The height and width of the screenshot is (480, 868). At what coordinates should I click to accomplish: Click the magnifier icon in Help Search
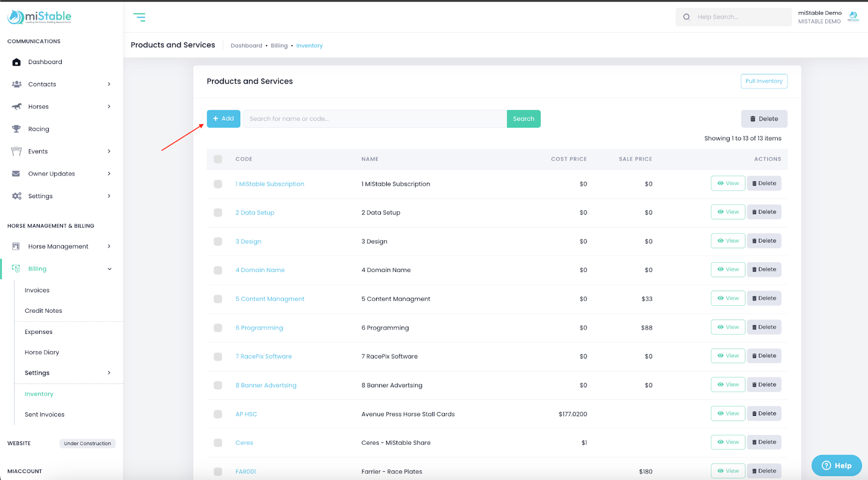click(x=686, y=17)
